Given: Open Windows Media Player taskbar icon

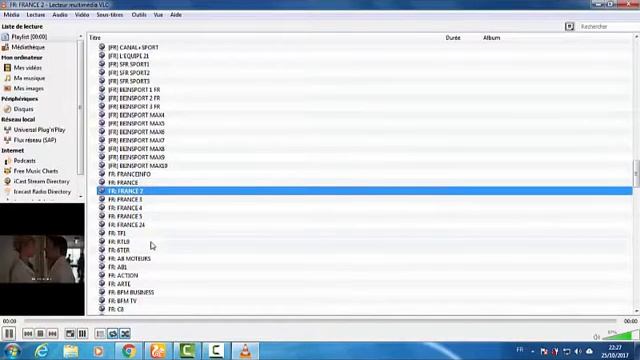Looking at the screenshot, I should pos(98,351).
